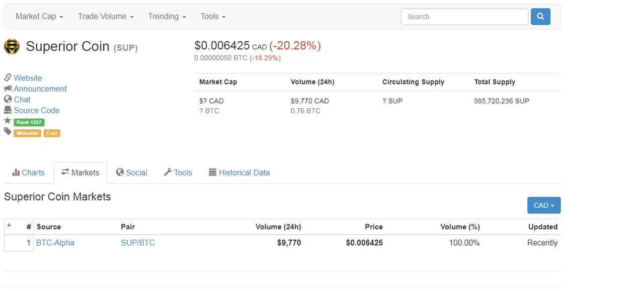Click the Total Supply stat label
The width and height of the screenshot is (644, 291).
495,82
